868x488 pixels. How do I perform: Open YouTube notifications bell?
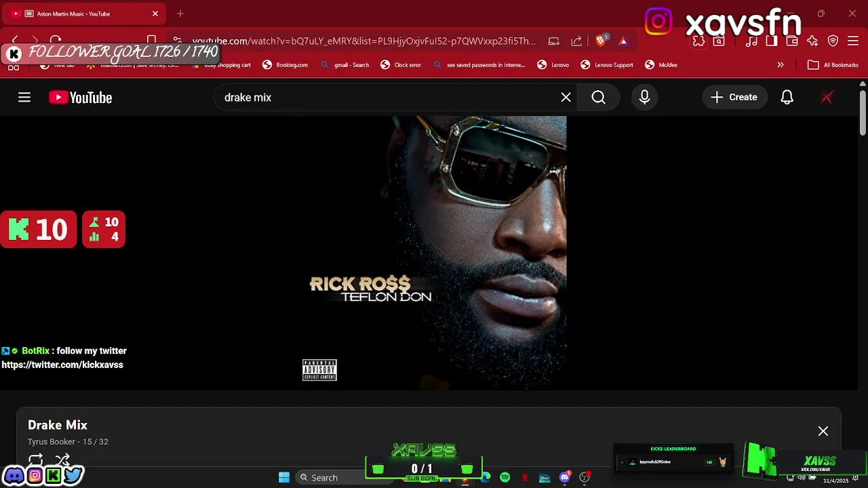click(787, 98)
